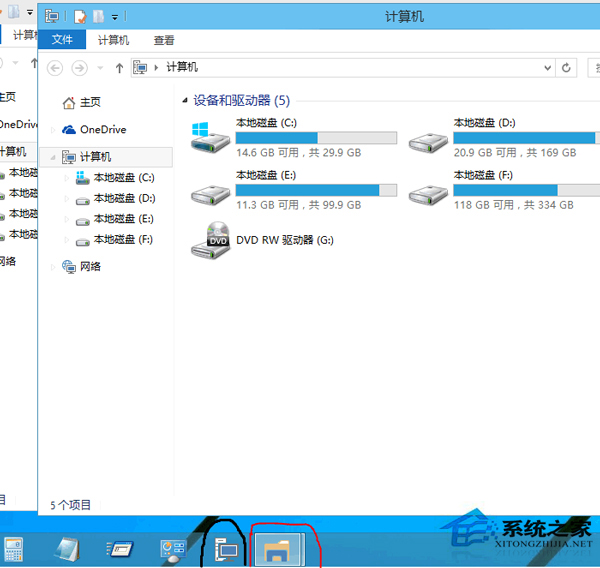The width and height of the screenshot is (600, 568).
Task: Select 计算机 in navigation pane
Action: pyautogui.click(x=96, y=157)
